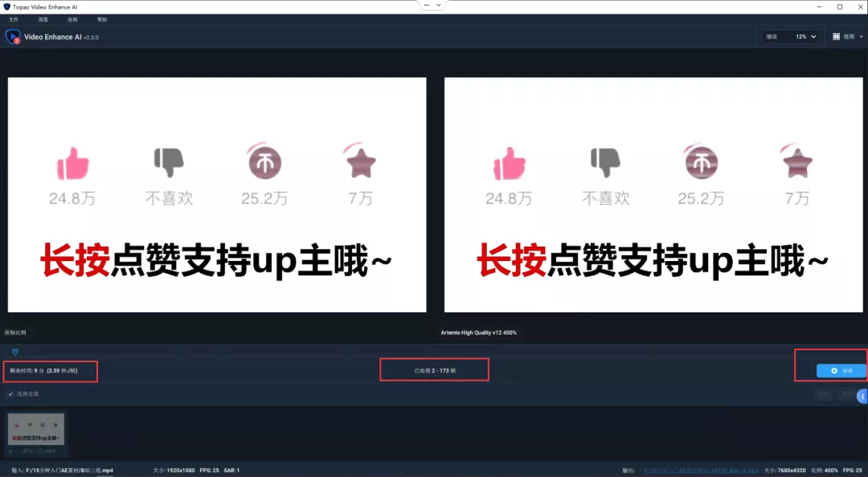Toggle the checkmark under the video thumbnail
Image resolution: width=868 pixels, height=477 pixels.
tap(11, 451)
